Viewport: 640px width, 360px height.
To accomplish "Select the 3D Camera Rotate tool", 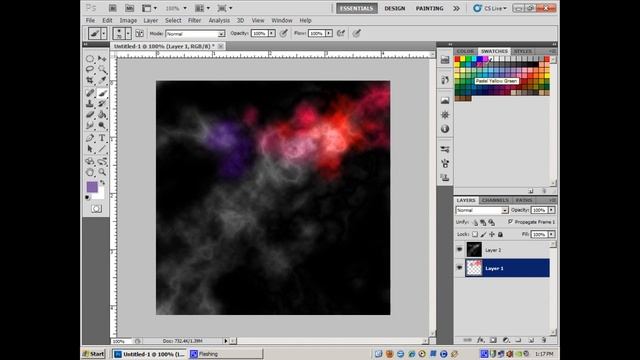I will point(102,162).
